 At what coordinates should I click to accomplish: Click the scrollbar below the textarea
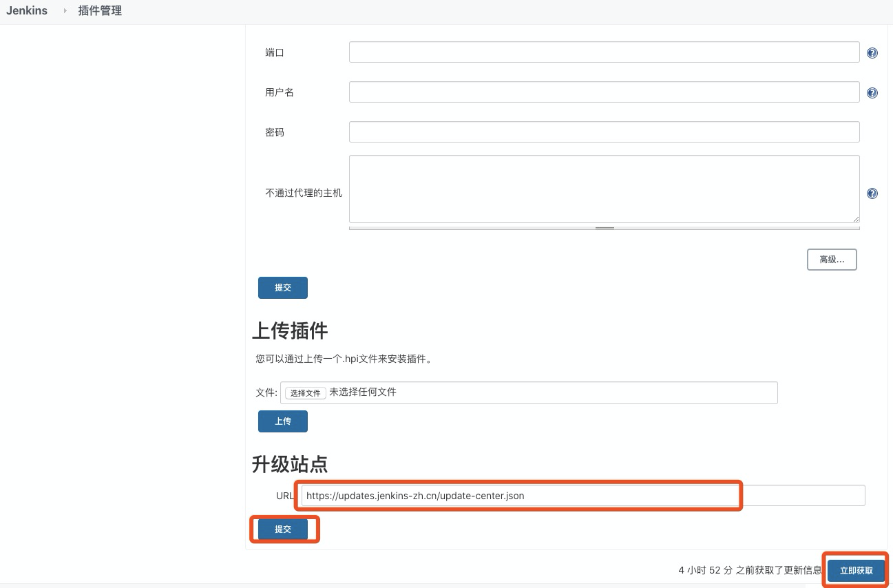point(604,228)
